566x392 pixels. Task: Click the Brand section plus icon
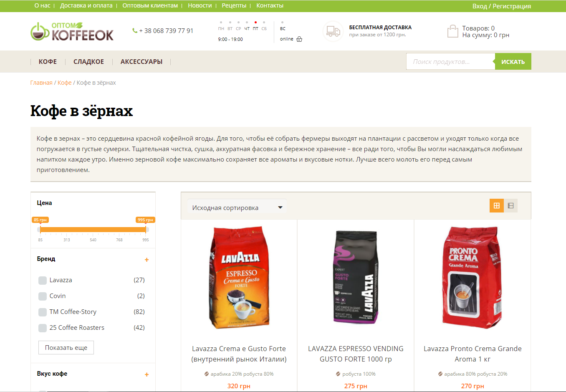(x=147, y=260)
